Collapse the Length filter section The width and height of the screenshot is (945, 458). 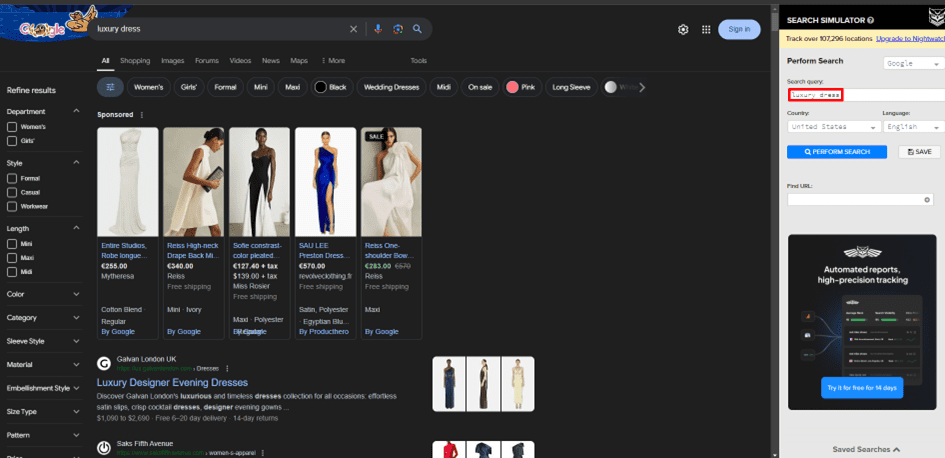76,228
